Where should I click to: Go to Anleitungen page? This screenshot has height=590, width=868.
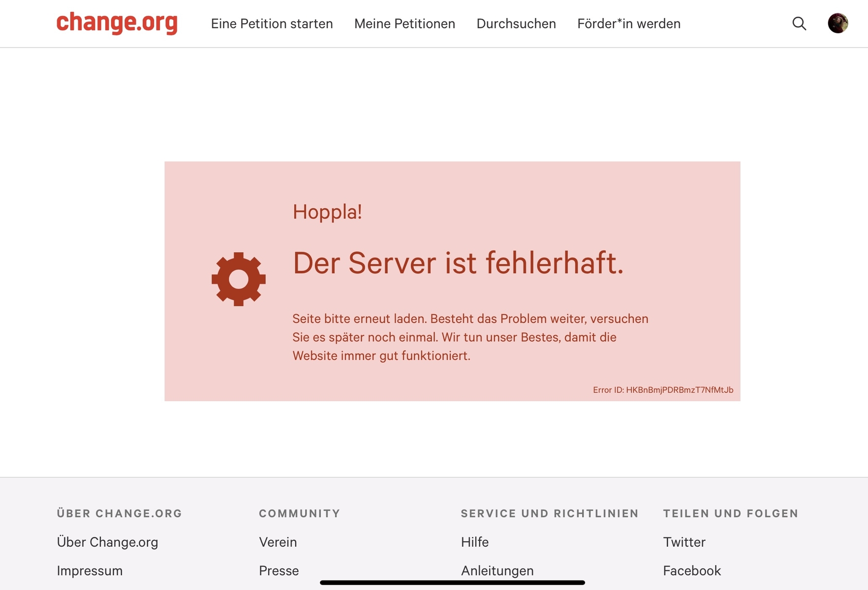point(497,570)
